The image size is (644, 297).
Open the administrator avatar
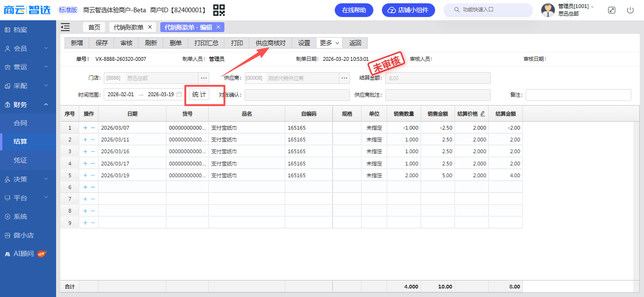(548, 10)
